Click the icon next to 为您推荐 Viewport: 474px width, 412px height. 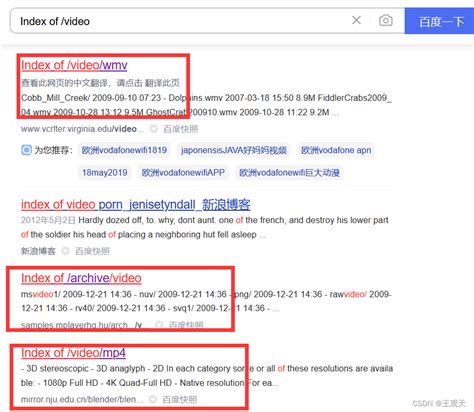(26, 150)
